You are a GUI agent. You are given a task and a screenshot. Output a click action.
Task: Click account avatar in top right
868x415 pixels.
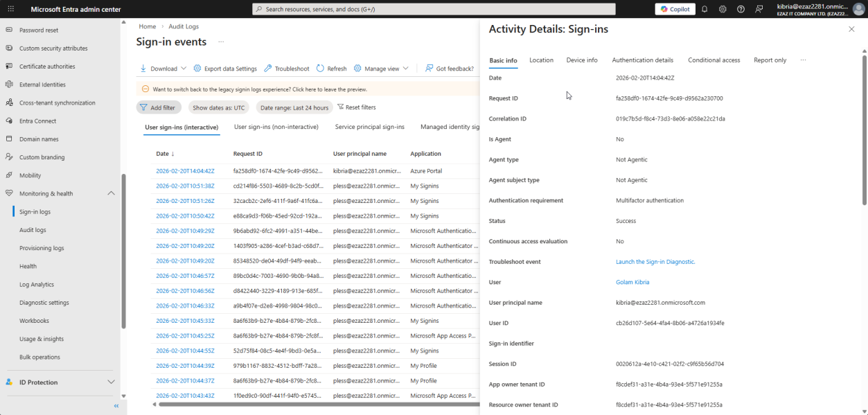point(859,9)
